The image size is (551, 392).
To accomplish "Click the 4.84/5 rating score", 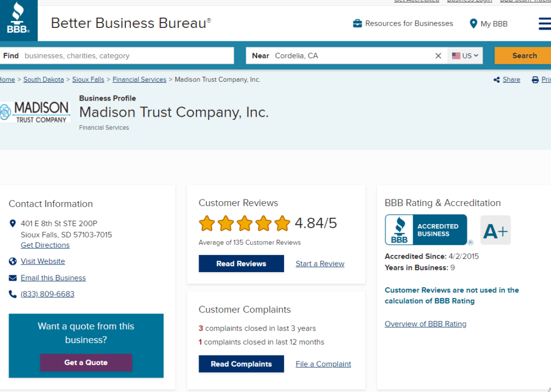I will (x=315, y=223).
